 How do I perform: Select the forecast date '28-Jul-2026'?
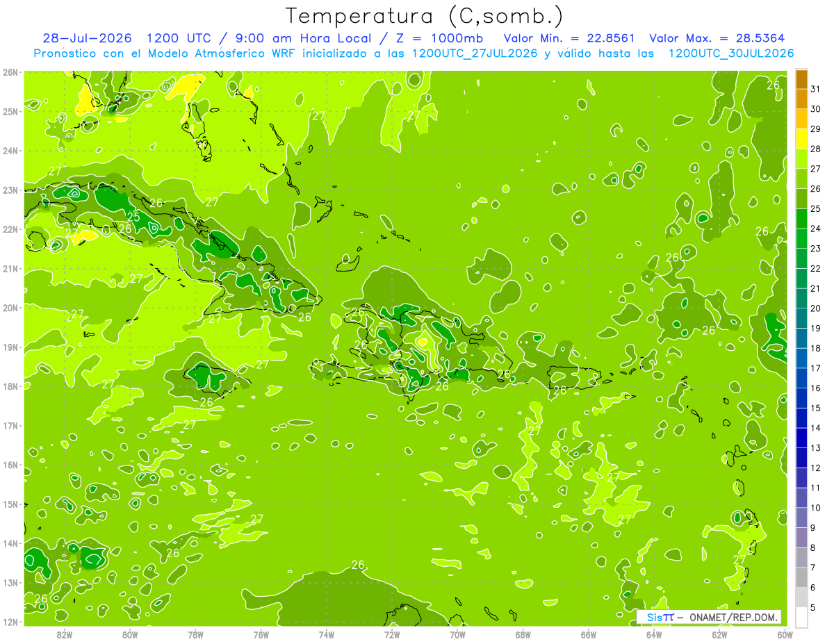click(87, 38)
